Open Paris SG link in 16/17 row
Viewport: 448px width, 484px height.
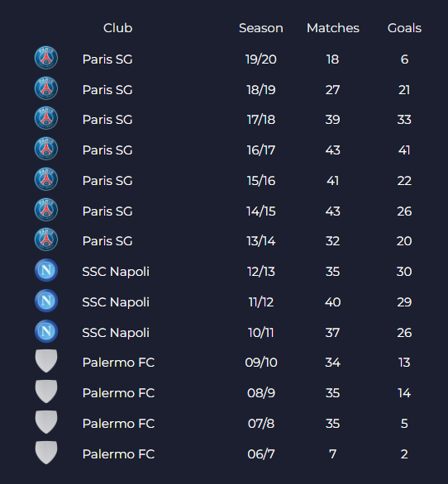click(107, 150)
